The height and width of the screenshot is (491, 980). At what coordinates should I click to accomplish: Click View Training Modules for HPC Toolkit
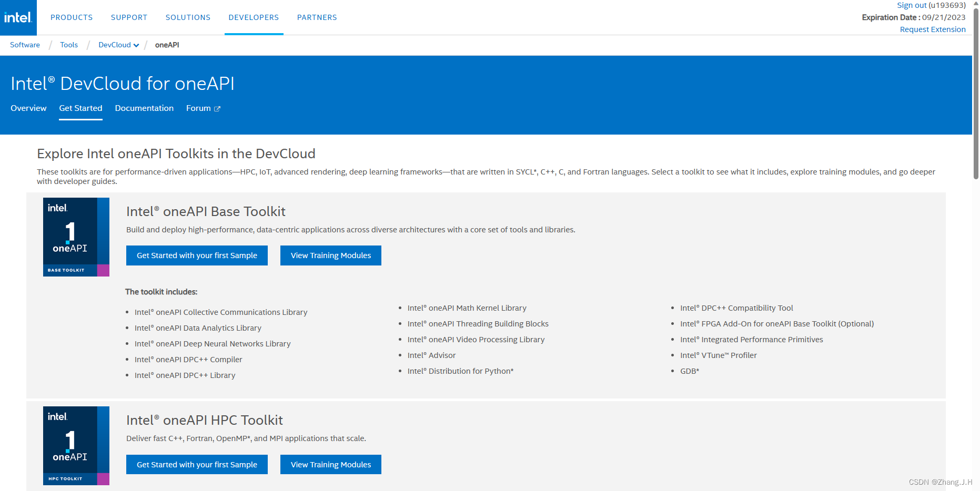click(330, 464)
